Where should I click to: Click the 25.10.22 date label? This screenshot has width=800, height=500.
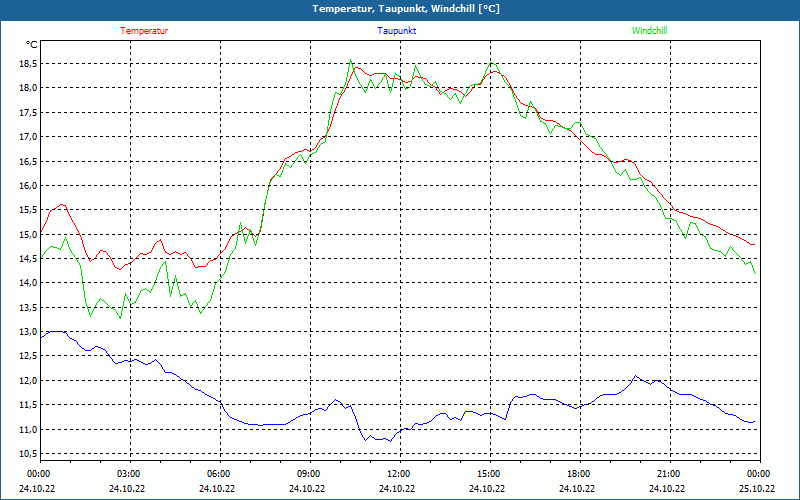coord(757,488)
